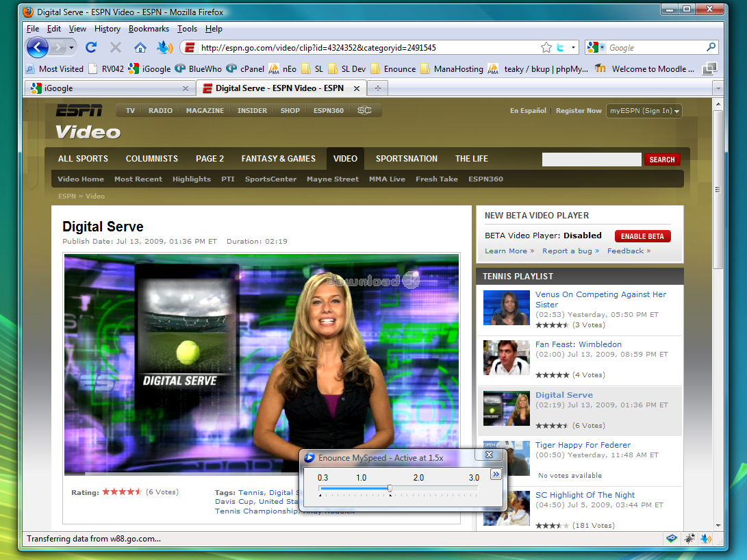Image resolution: width=747 pixels, height=560 pixels.
Task: Open Venus On Competing Against Her Sister
Action: click(x=600, y=300)
